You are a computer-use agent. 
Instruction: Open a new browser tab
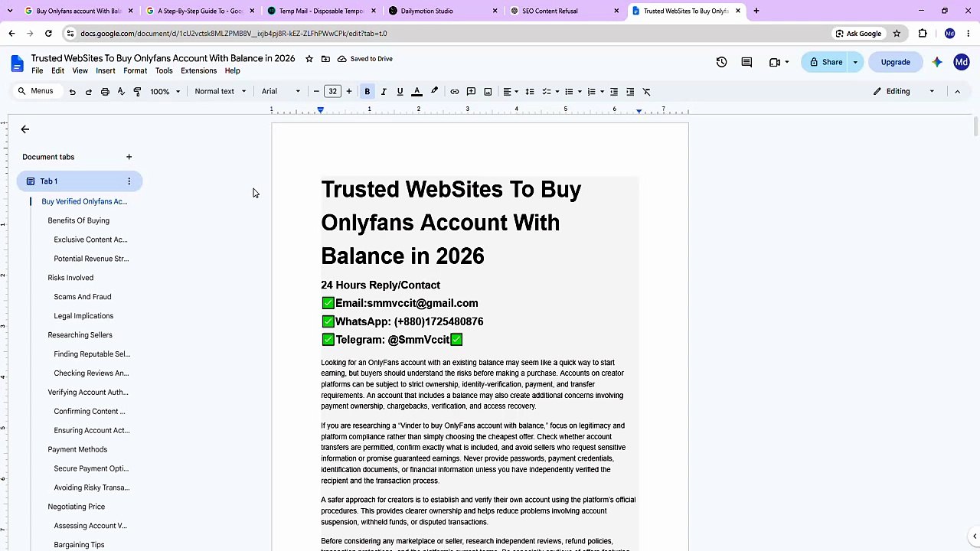(756, 11)
